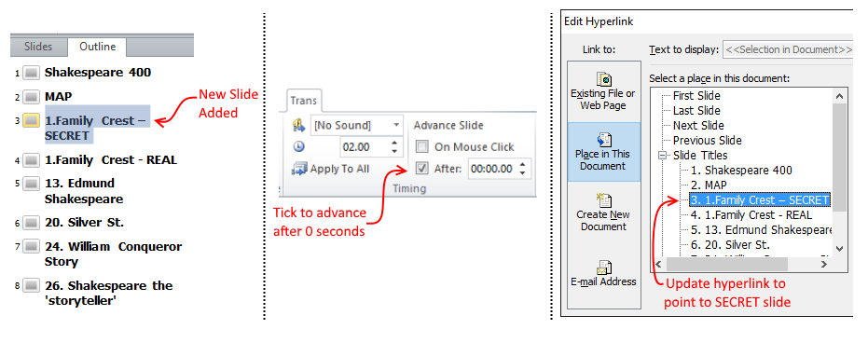Collapse the Slide Titles tree node
The height and width of the screenshot is (343, 868).
pos(662,156)
